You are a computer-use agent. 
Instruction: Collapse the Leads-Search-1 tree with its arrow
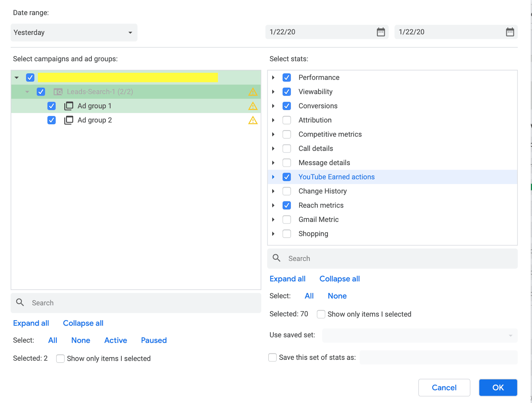pyautogui.click(x=27, y=92)
